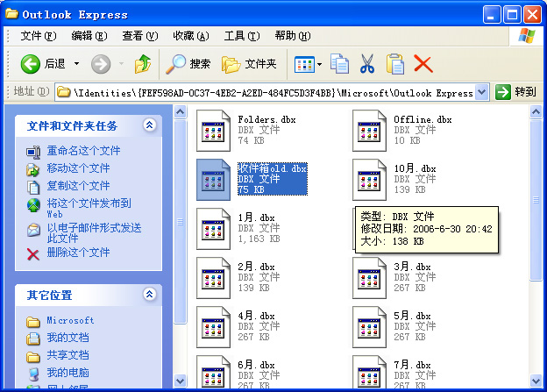Image resolution: width=547 pixels, height=392 pixels.
Task: Collapse the file and folder tasks panel
Action: (x=149, y=125)
